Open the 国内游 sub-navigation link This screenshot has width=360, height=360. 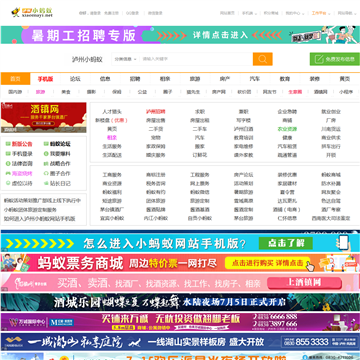click(15, 92)
